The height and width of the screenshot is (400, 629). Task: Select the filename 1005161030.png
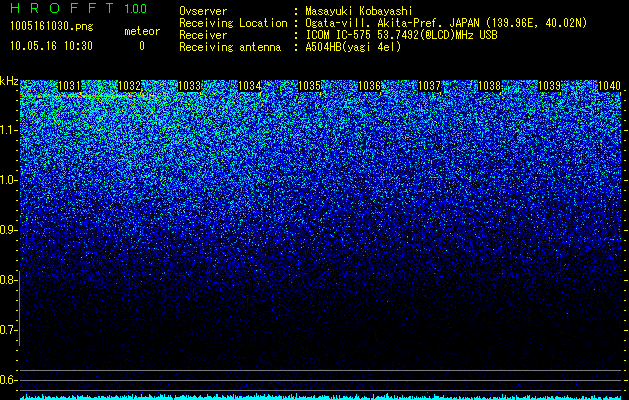tap(52, 27)
